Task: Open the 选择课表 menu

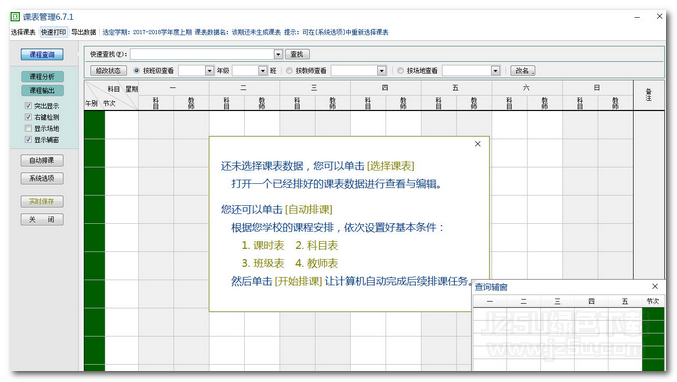Action: point(23,32)
